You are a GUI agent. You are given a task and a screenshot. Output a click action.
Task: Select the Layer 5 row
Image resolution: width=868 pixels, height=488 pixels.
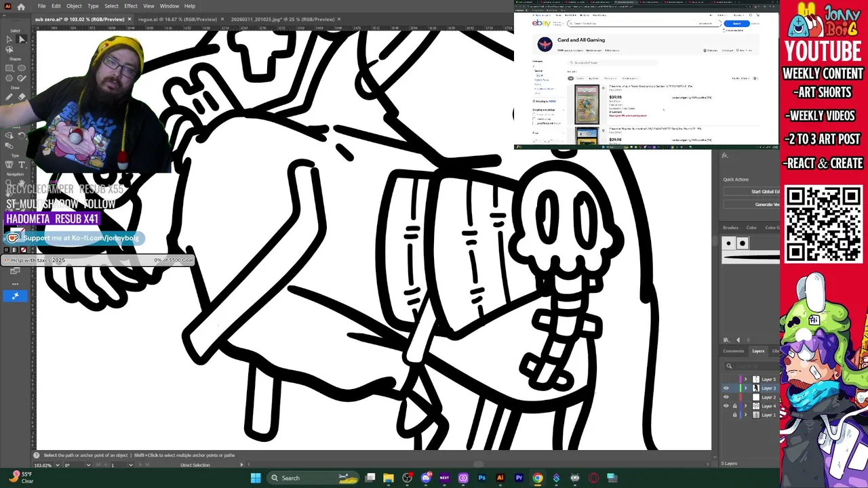pyautogui.click(x=750, y=379)
